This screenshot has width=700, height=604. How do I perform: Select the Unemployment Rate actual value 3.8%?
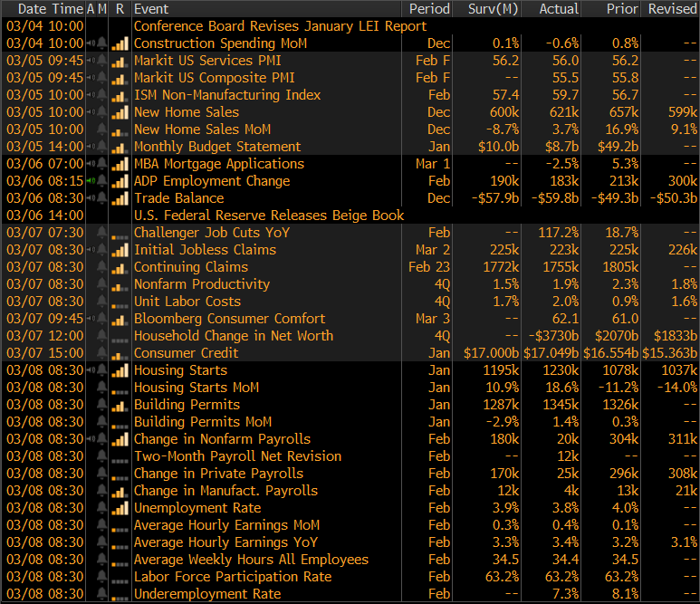(562, 508)
